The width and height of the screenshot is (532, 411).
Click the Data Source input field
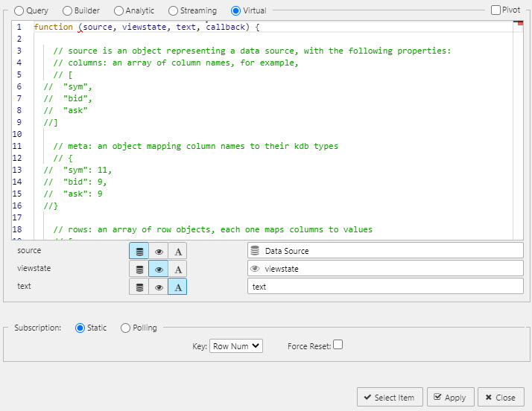[385, 251]
